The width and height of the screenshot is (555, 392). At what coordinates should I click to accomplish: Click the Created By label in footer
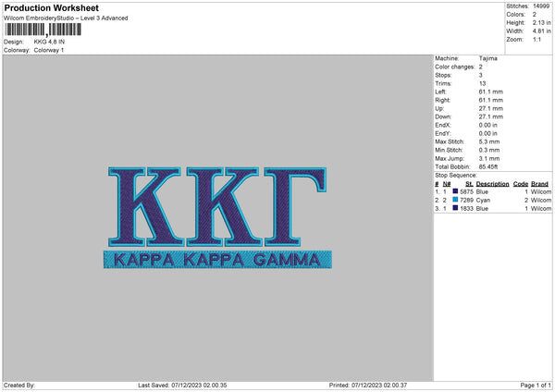point(19,385)
